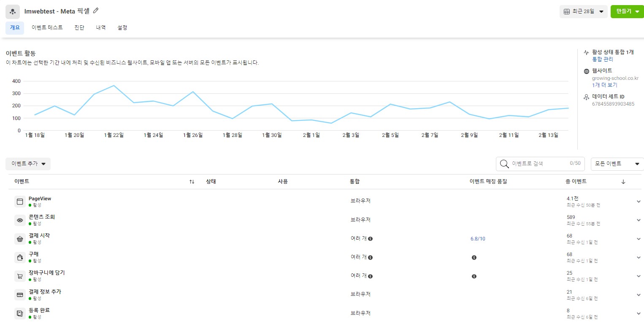Open the 진단 tab
The height and width of the screenshot is (322, 644).
click(79, 28)
